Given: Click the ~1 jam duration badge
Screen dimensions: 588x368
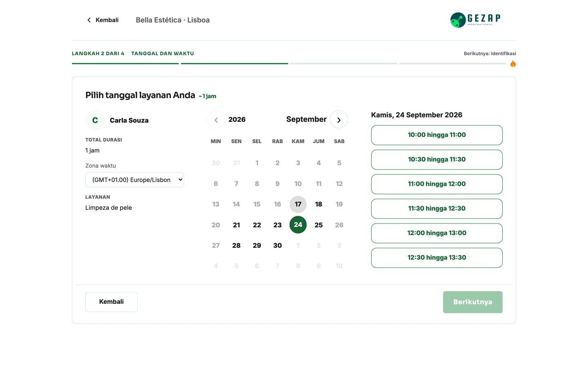Looking at the screenshot, I should tap(207, 96).
